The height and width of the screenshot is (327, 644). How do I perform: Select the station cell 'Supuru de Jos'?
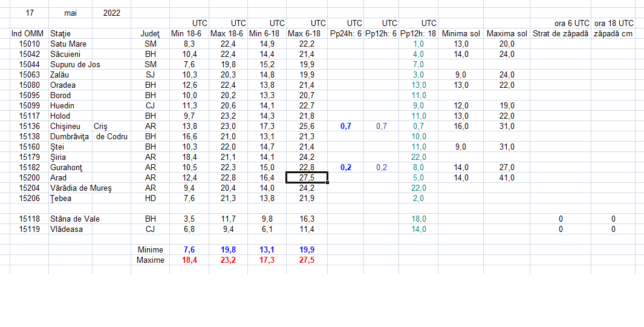(x=75, y=65)
